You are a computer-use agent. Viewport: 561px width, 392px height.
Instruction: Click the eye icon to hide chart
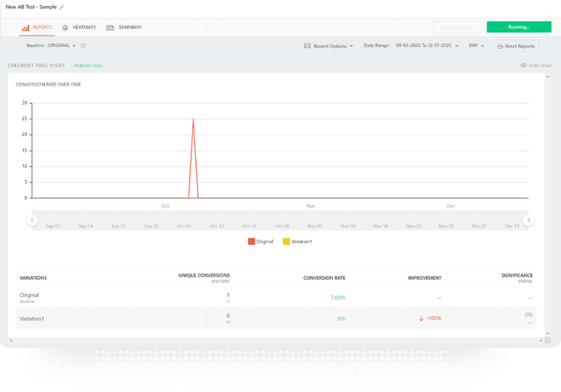[524, 66]
